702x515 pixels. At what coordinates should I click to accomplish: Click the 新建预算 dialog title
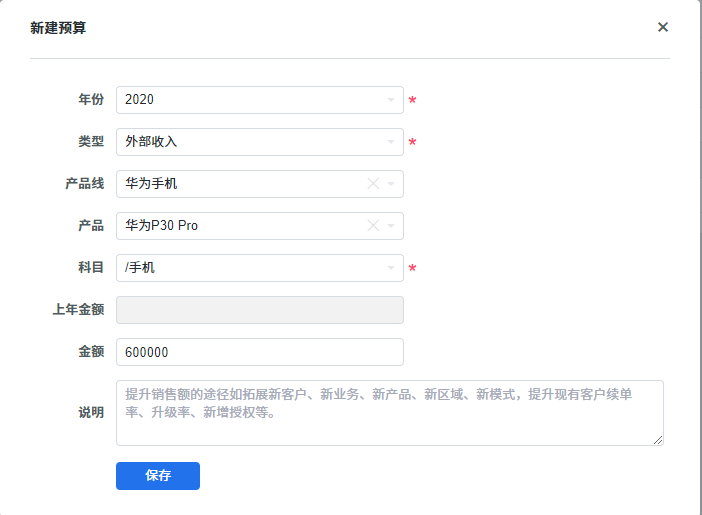pyautogui.click(x=58, y=28)
